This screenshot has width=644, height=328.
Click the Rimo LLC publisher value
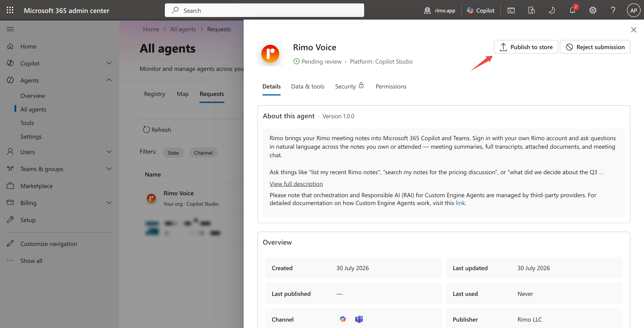pos(529,319)
